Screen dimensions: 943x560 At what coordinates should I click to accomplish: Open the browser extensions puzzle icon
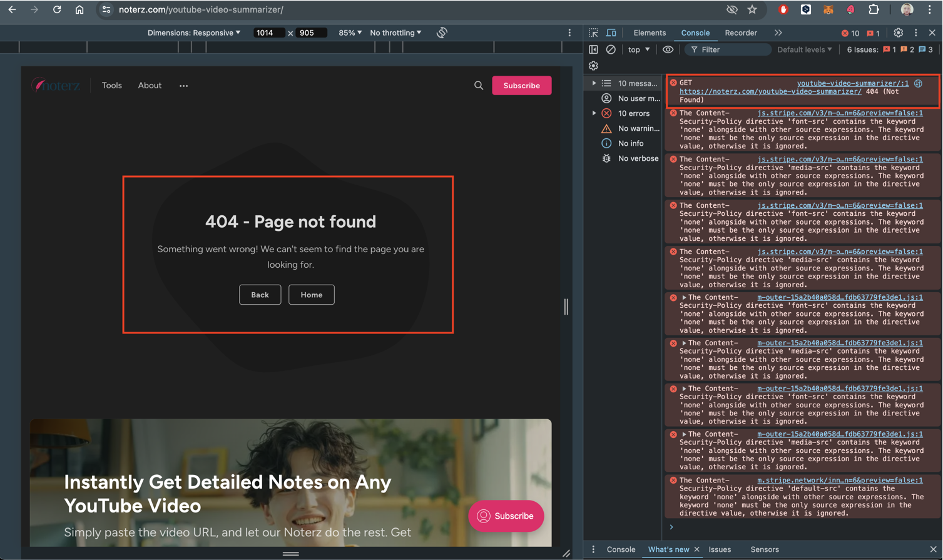click(874, 9)
